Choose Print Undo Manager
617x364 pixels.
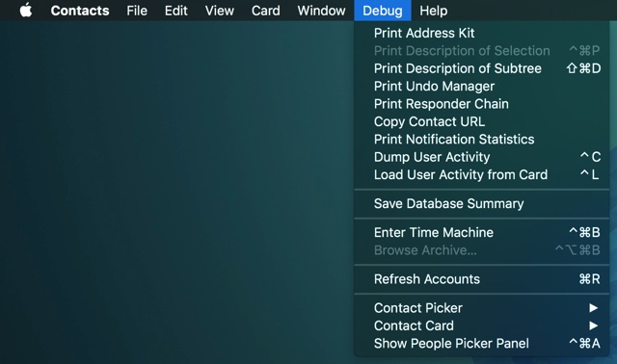[x=482, y=86]
